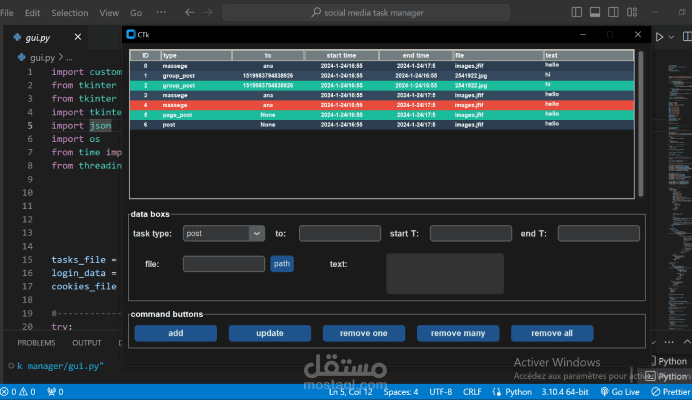Screen dimensions: 692x400
Task: Open the View menu in VS Code
Action: click(x=109, y=13)
